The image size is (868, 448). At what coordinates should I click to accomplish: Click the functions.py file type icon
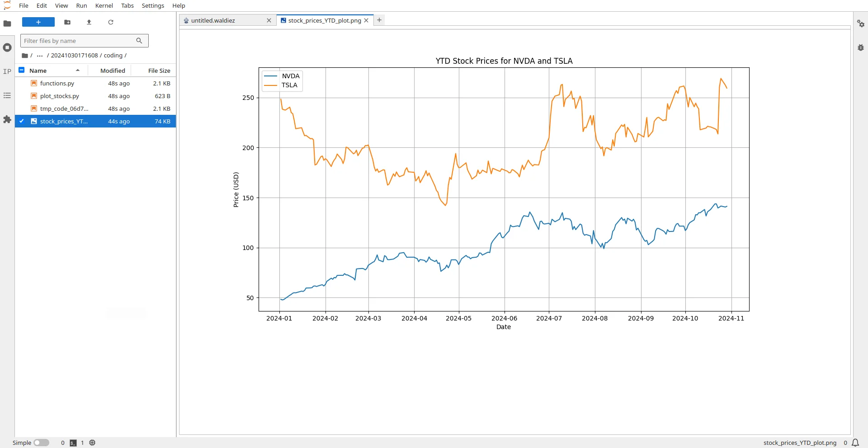(34, 83)
